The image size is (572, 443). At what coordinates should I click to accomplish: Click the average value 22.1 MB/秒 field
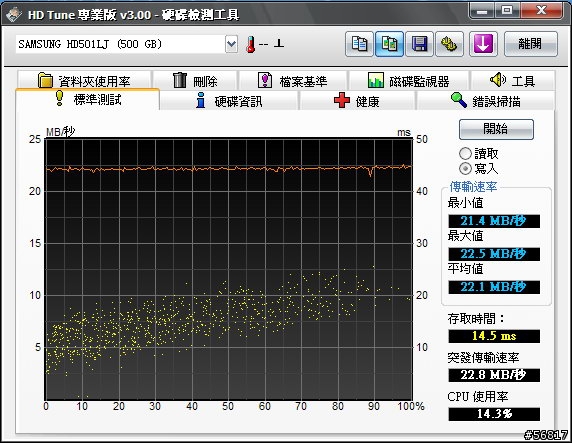(x=494, y=287)
